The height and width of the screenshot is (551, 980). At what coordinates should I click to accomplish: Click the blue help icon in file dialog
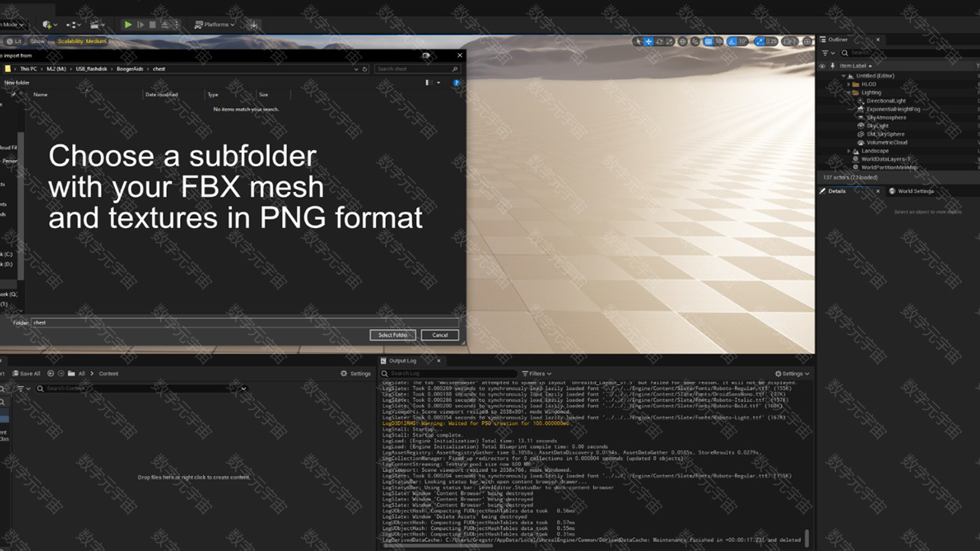(456, 83)
